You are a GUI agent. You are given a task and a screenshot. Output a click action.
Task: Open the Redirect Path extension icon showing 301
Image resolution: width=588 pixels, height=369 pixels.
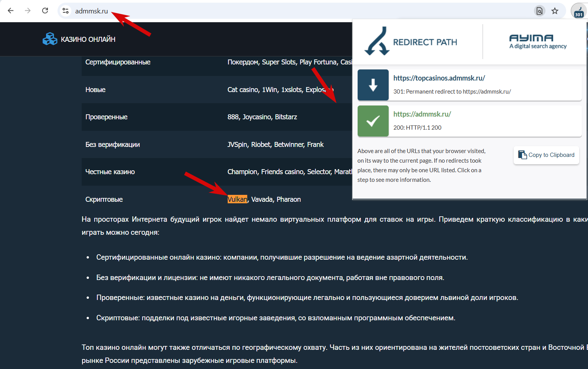click(579, 11)
